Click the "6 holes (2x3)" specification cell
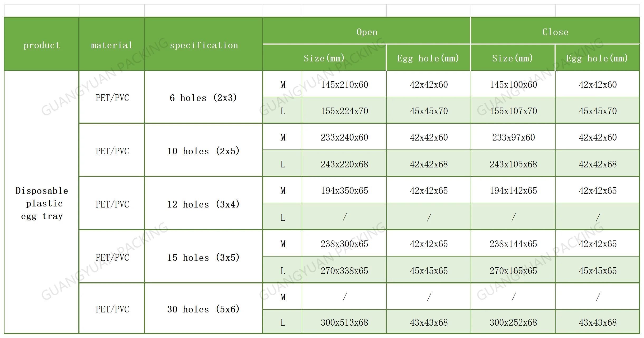This screenshot has width=644, height=338. point(203,98)
